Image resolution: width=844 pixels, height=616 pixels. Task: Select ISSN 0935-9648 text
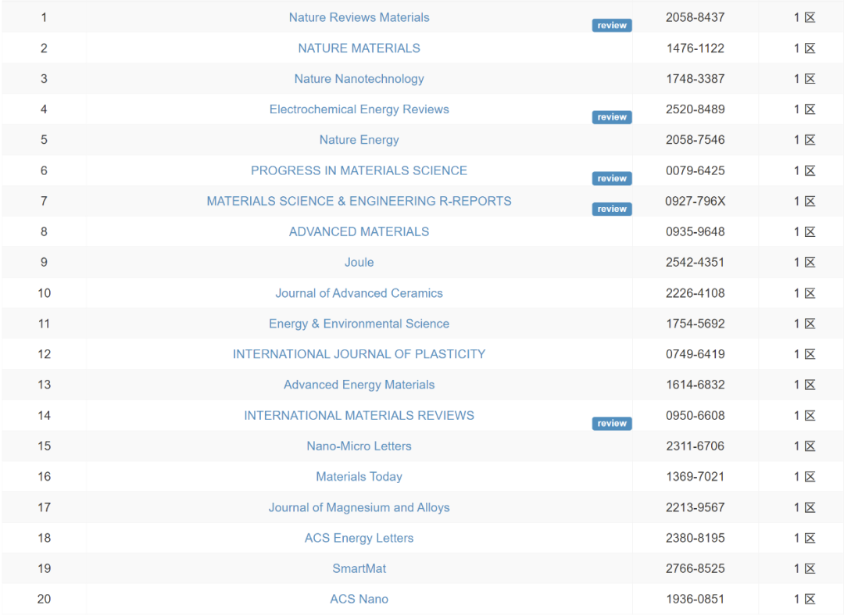pos(695,231)
